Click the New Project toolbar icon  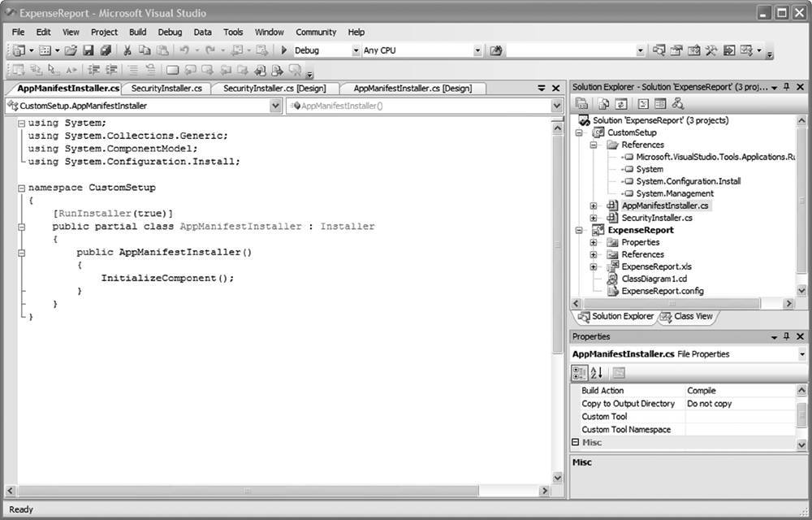tap(19, 50)
